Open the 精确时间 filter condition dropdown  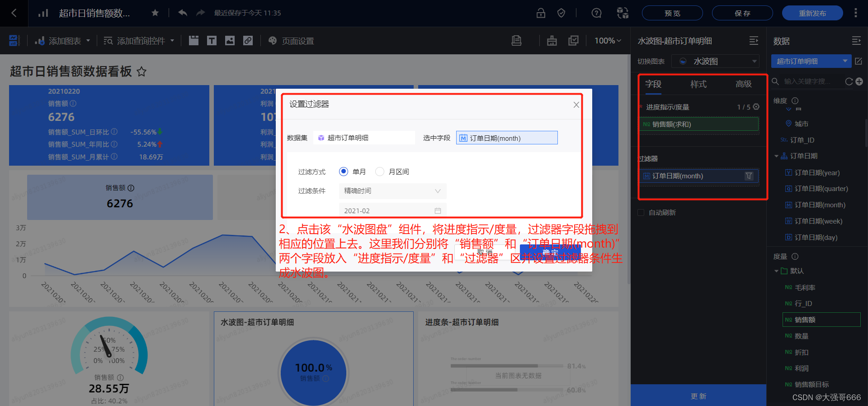(392, 191)
